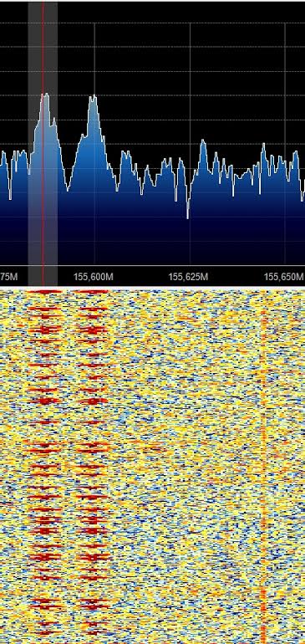Screen dimensions: 305x644
Task: Tune to the small peak right of 155,625M
Action: [202, 142]
